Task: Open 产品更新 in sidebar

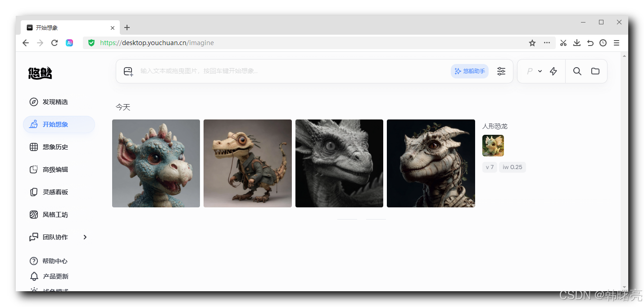Action: point(49,276)
